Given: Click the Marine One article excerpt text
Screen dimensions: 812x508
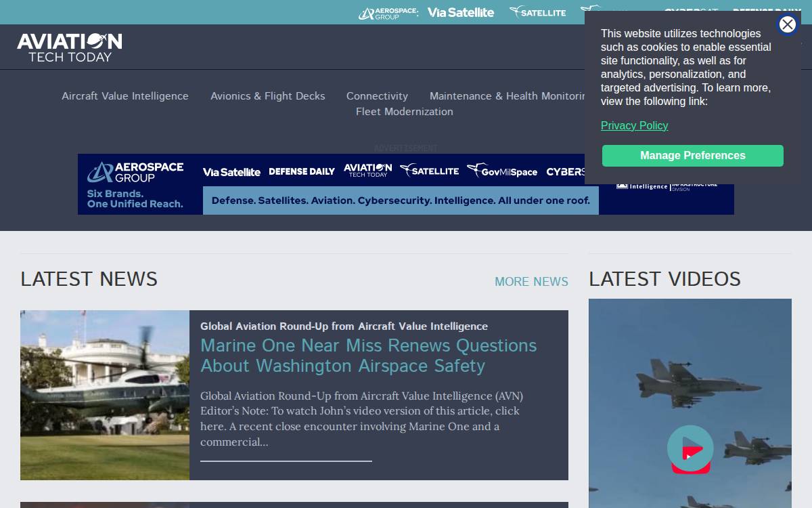Looking at the screenshot, I should click(x=362, y=419).
